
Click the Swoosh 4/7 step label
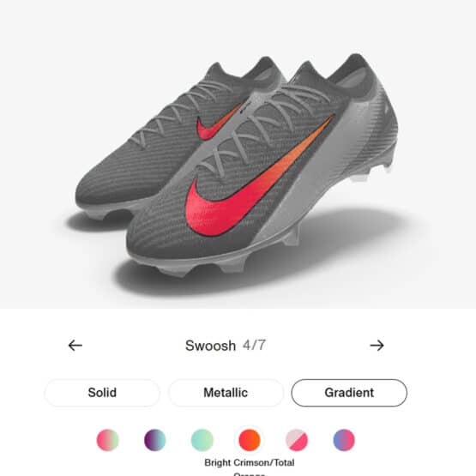click(x=226, y=346)
